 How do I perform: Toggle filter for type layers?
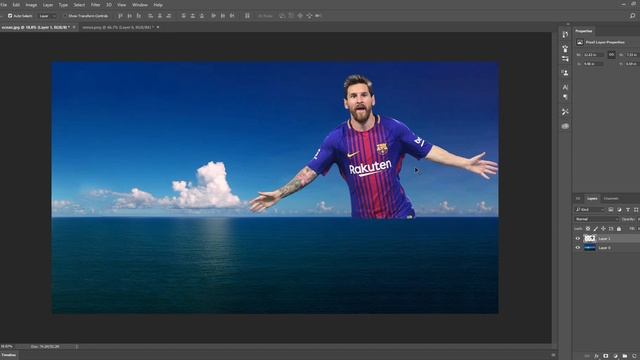point(628,210)
